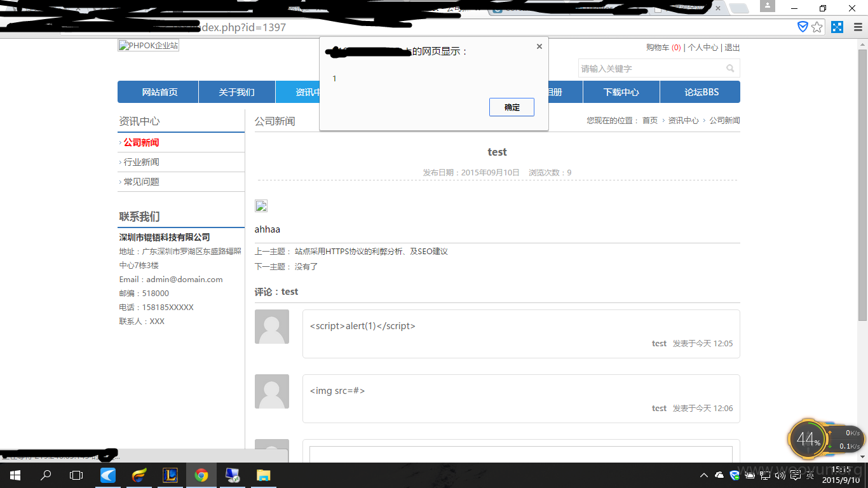Open the Chrome three-dot menu
The height and width of the screenshot is (488, 868).
858,27
